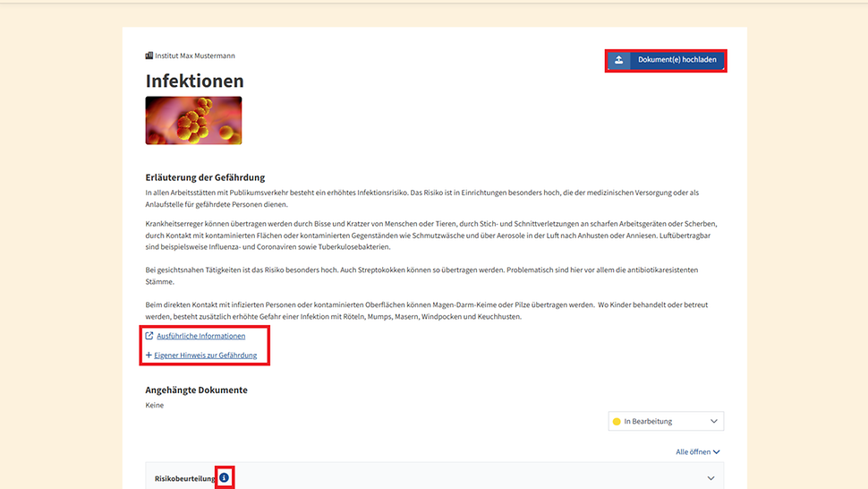Click the Keine text under attached documents
The image size is (868, 489).
click(x=155, y=405)
